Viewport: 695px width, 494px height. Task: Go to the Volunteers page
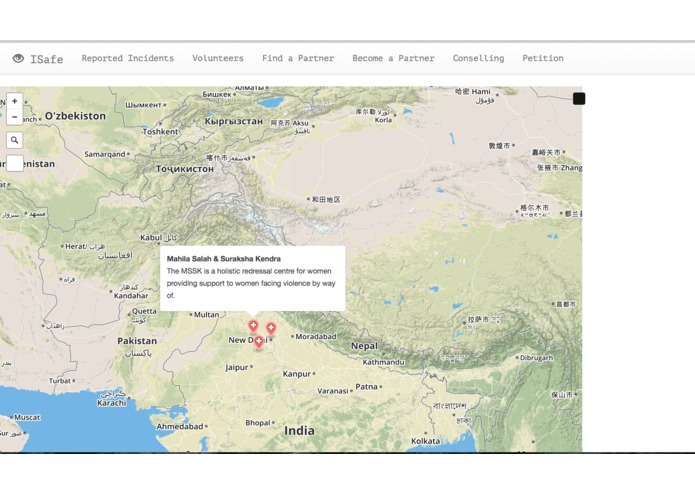pos(218,58)
